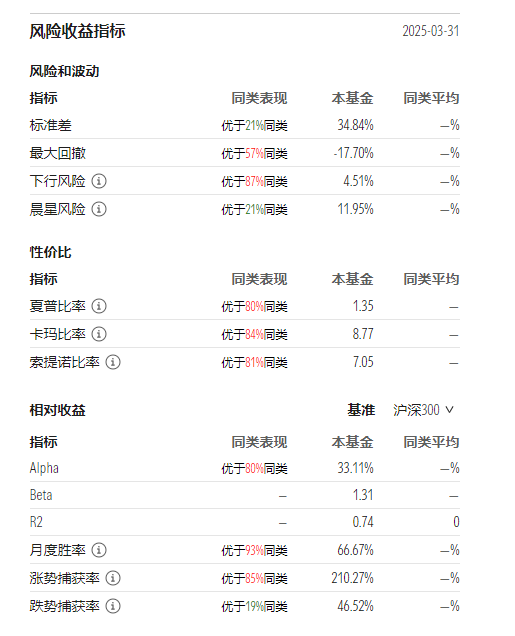The width and height of the screenshot is (515, 636).
Task: Click the 相对收益 section heading
Action: (58, 410)
